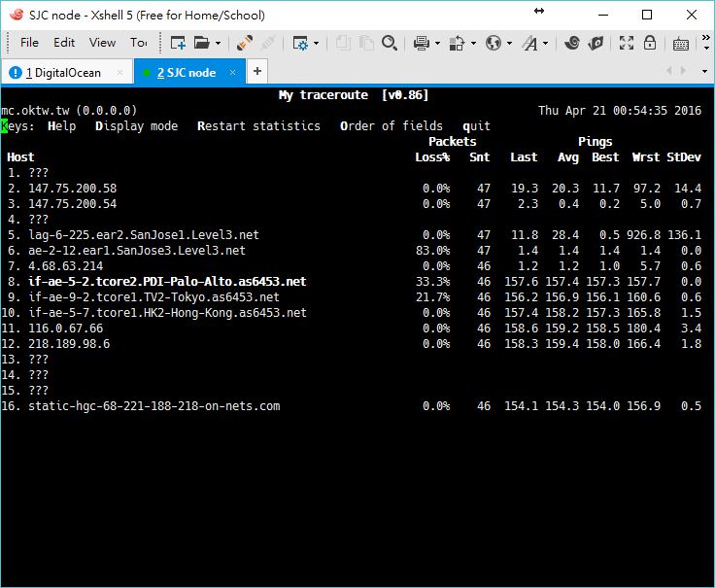Screen dimensions: 715x588
Task: Click the greyed-out Disconnect icon
Action: 268,44
